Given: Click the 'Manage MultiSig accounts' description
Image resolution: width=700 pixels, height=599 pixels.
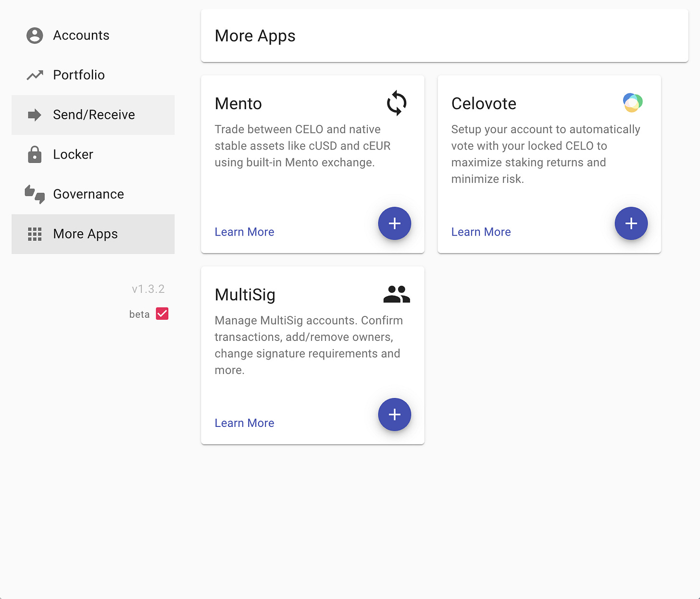Looking at the screenshot, I should 309,345.
